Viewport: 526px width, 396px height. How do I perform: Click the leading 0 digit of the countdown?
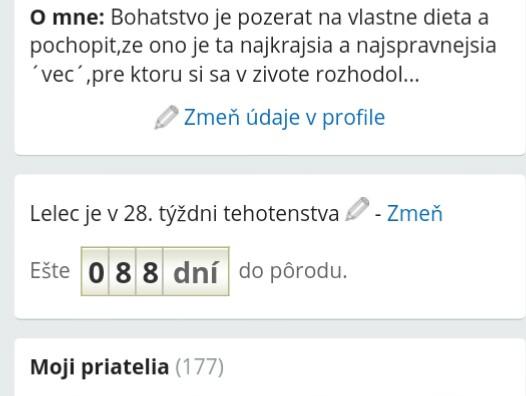click(x=96, y=271)
